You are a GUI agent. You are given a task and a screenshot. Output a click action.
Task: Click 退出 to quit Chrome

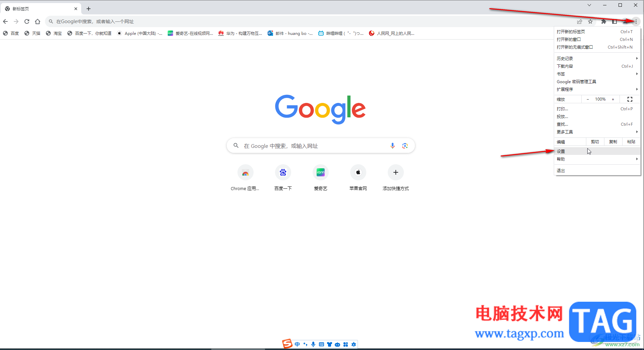tap(597, 171)
